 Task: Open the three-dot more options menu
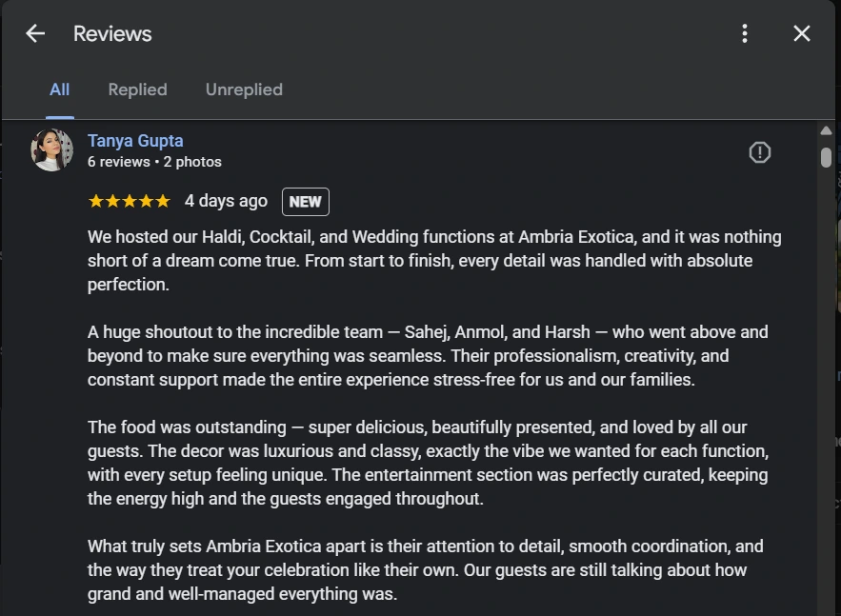click(745, 33)
